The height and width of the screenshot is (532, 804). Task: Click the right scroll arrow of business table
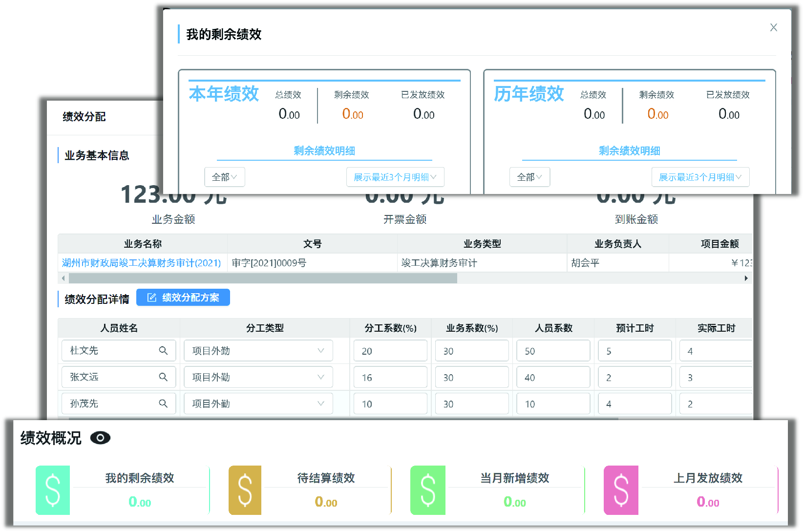746,278
